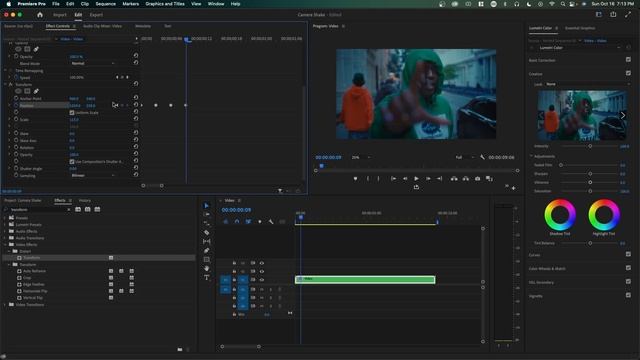Viewport: 640px width, 360px height.
Task: Select the Ripple Edit tool
Action: pos(207,224)
